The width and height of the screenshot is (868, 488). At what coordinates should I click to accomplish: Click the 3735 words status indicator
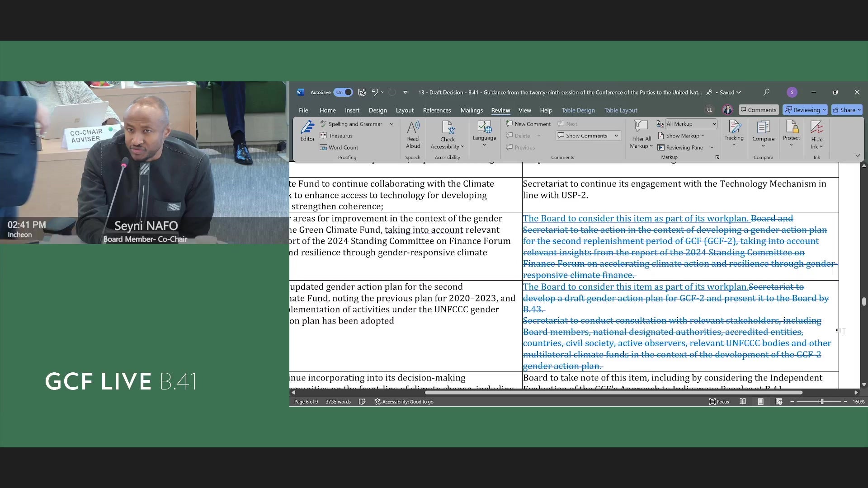coord(338,402)
